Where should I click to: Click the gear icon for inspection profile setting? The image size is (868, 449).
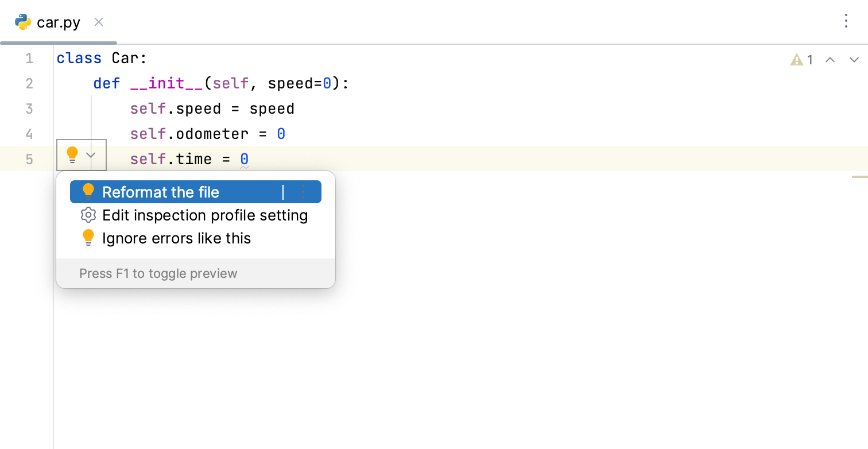(x=88, y=215)
